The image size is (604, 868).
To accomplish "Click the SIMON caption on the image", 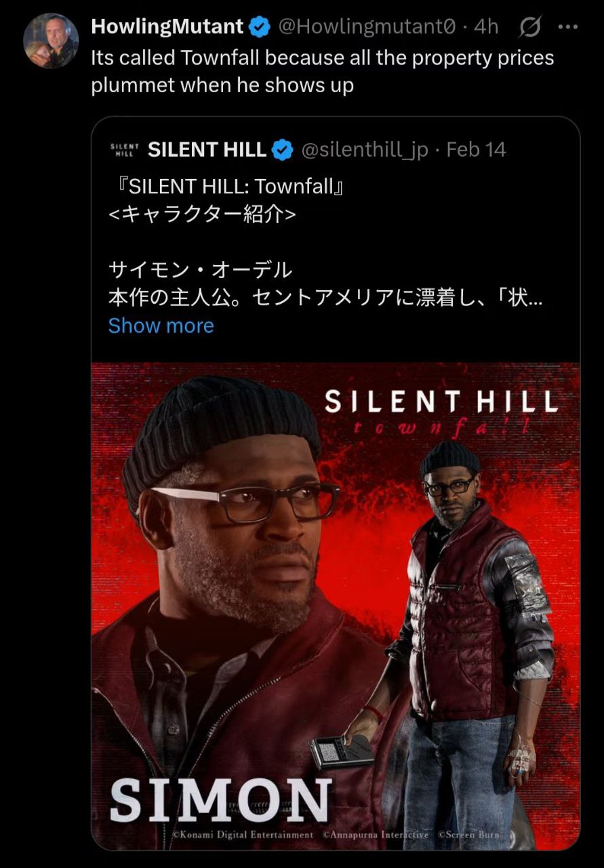I will tap(221, 800).
